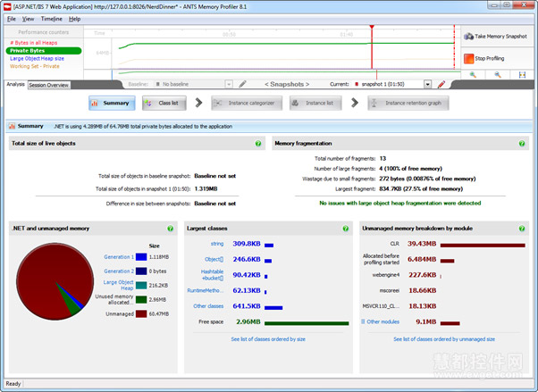Edit baseline snapshot name pencil icon
The width and height of the screenshot is (538, 392).
(x=242, y=84)
